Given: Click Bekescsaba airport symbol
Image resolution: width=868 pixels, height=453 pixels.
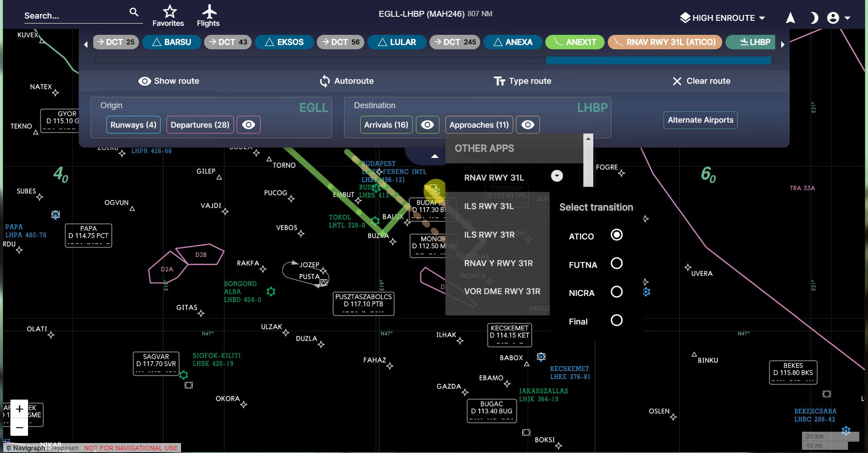Looking at the screenshot, I should [x=846, y=430].
